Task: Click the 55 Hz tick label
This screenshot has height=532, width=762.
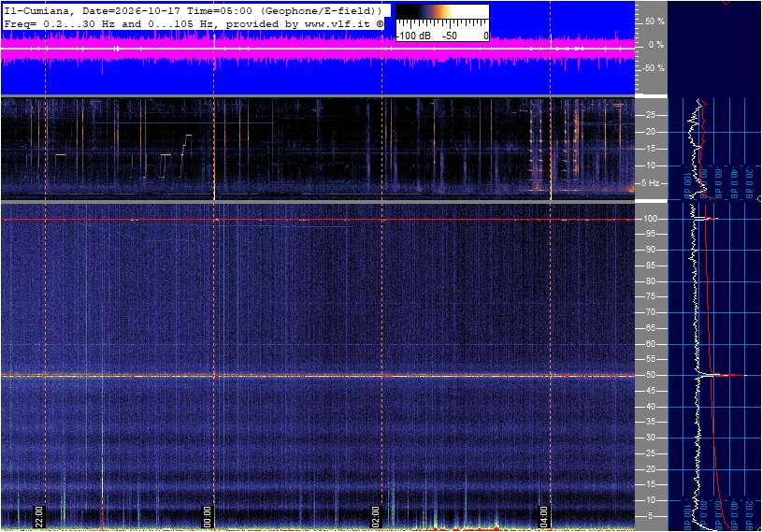Action: pos(650,360)
